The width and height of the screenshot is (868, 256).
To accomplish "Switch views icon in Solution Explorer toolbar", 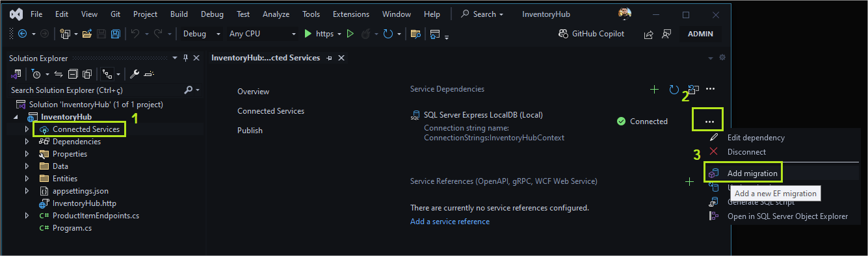I will click(x=17, y=74).
